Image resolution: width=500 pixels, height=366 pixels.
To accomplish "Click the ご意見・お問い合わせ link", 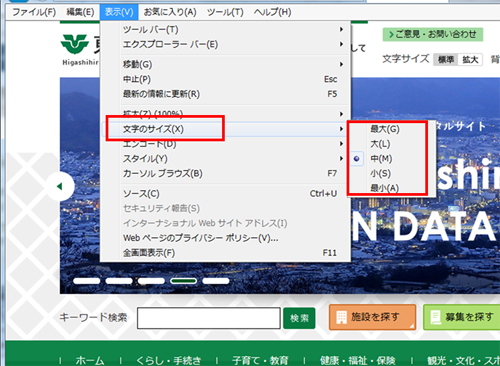I will point(433,34).
